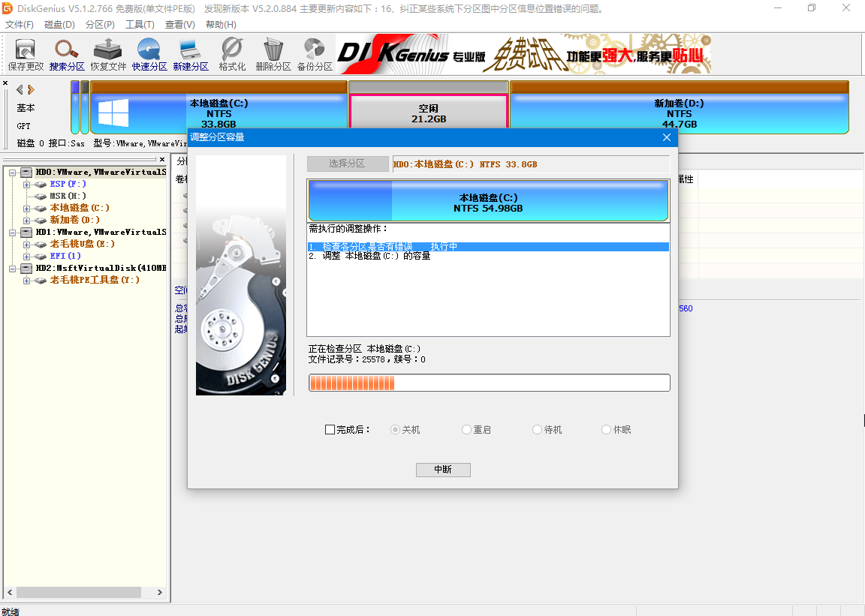This screenshot has height=616, width=865.
Task: Click the Windows logo on the C: partition bar
Action: pos(113,113)
